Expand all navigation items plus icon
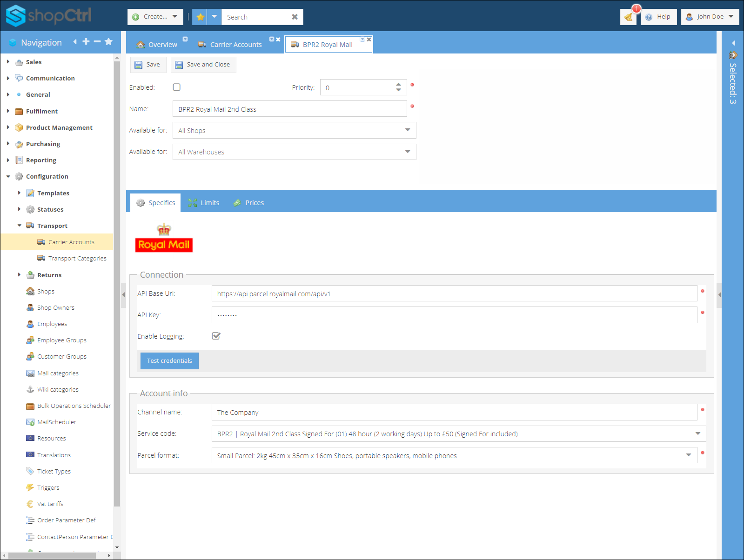The height and width of the screenshot is (560, 744). click(x=86, y=42)
